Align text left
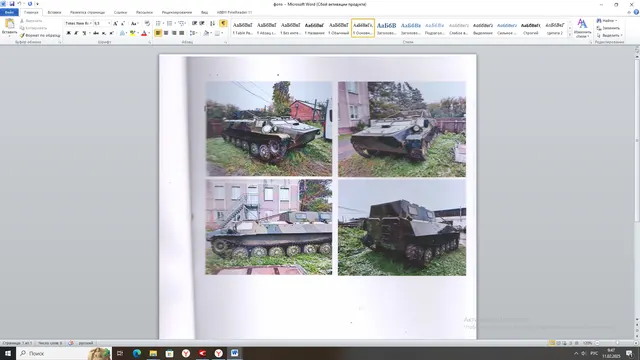The image size is (640, 360). [158, 33]
